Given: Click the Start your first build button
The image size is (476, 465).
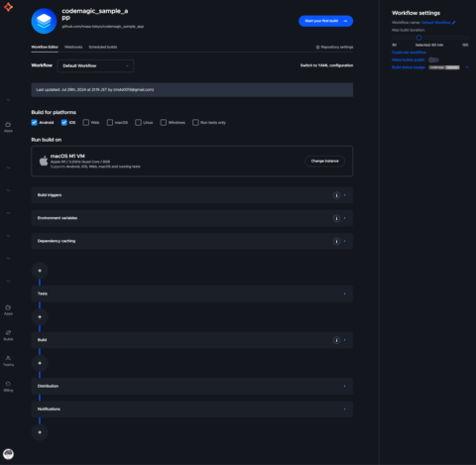Looking at the screenshot, I should click(325, 21).
